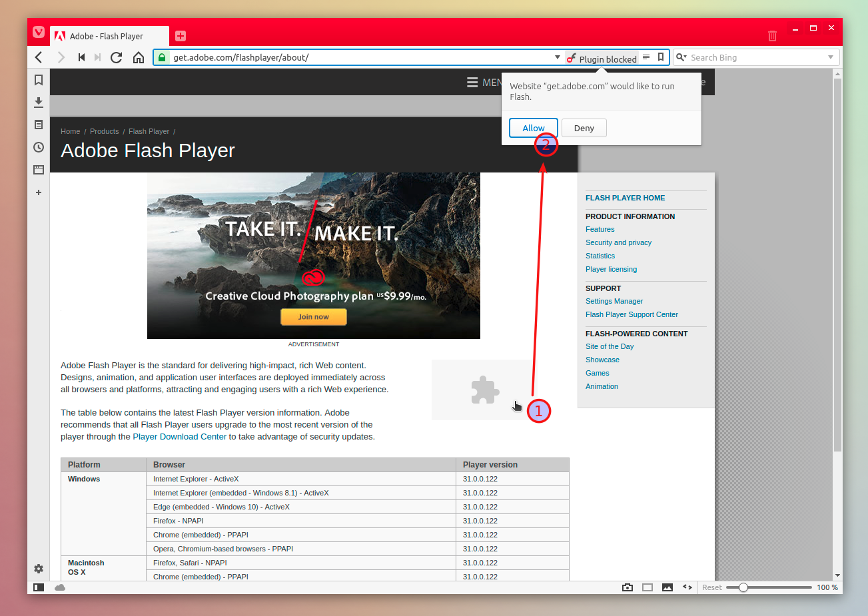The width and height of the screenshot is (868, 616).
Task: Click the green site security padlock
Action: [x=162, y=57]
